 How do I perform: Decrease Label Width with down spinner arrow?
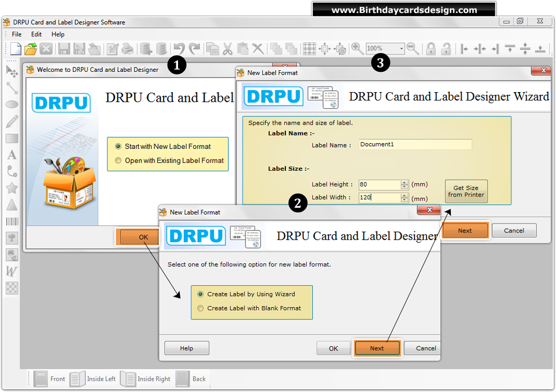pyautogui.click(x=404, y=200)
